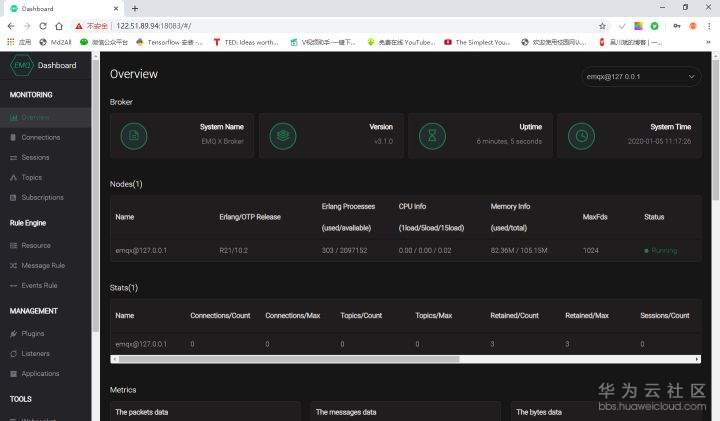Click the Message Rule sidebar icon
720x421 pixels.
pos(13,265)
